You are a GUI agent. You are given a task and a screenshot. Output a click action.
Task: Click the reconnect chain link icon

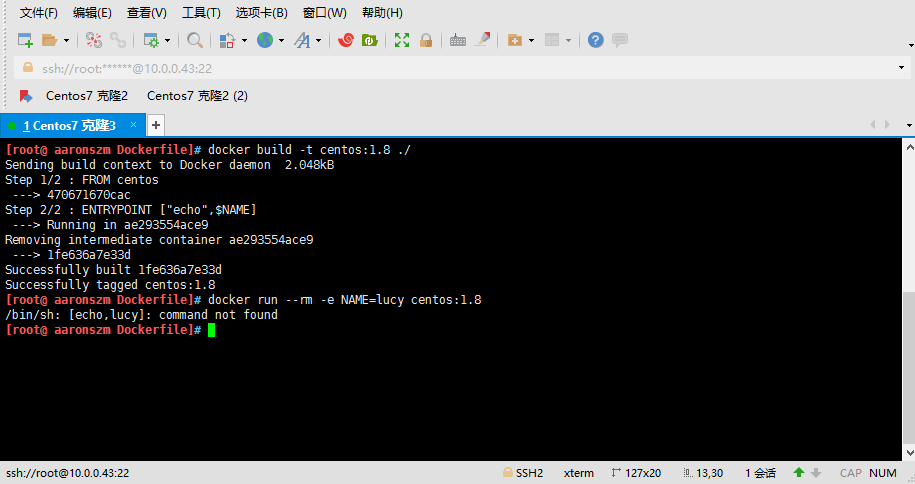tap(118, 40)
